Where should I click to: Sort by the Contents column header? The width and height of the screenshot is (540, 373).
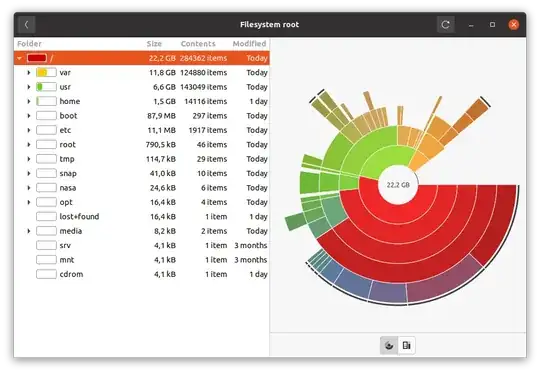point(198,44)
